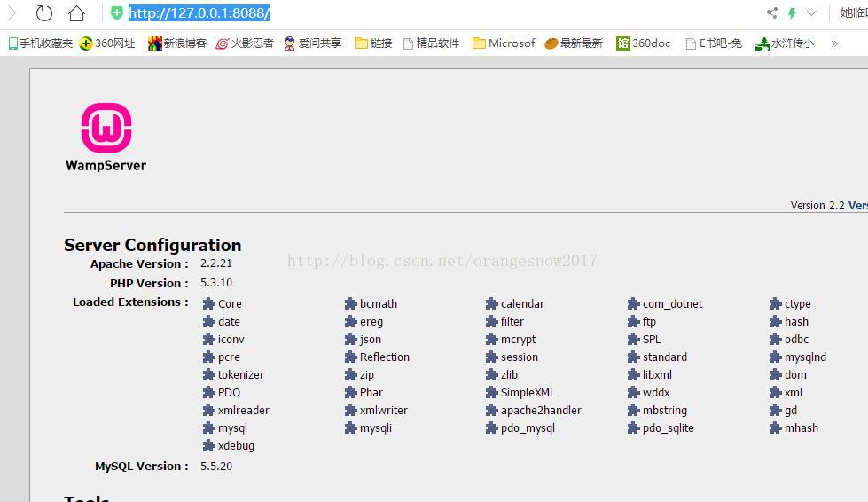Open the 360网址 bookmark
This screenshot has width=868, height=502.
pos(107,43)
